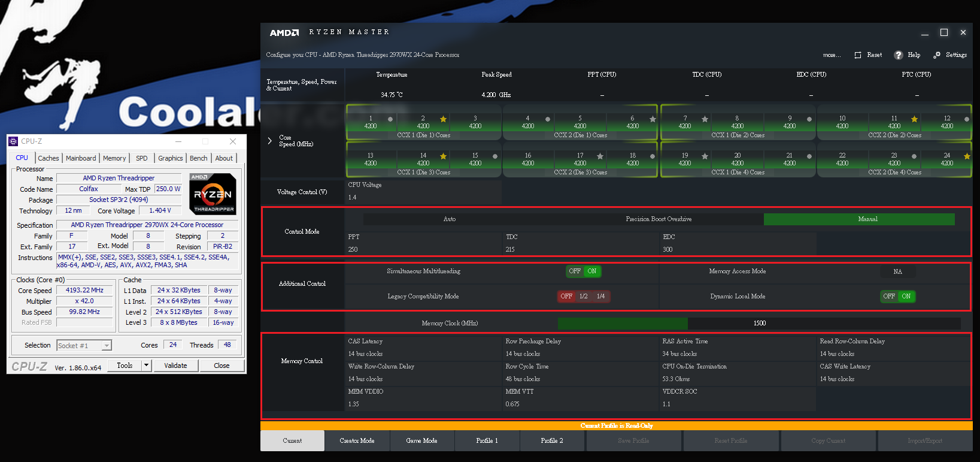Switch Dynamic Local Mode ON

[906, 297]
